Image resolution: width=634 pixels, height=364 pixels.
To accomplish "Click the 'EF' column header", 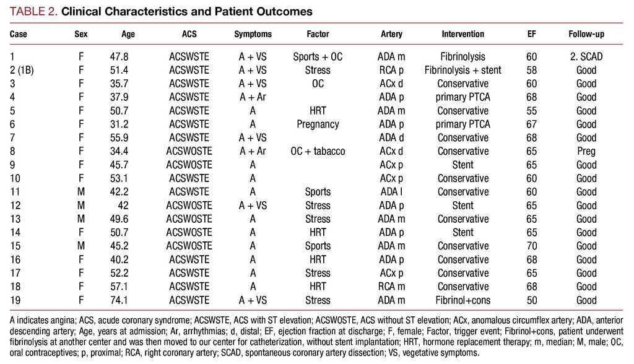I will (x=531, y=34).
